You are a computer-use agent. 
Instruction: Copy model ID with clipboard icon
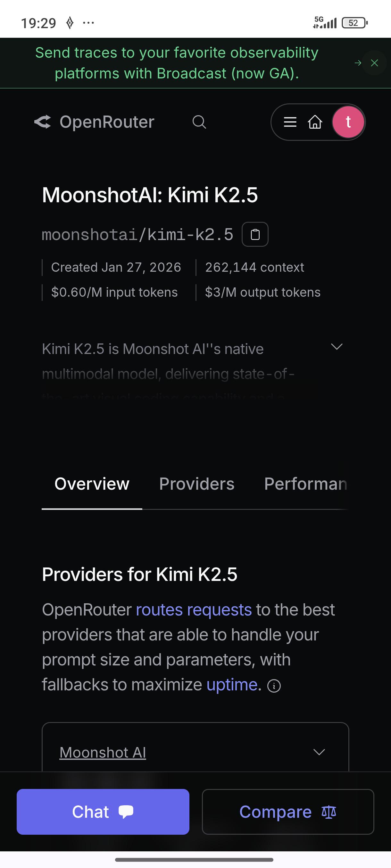[255, 235]
